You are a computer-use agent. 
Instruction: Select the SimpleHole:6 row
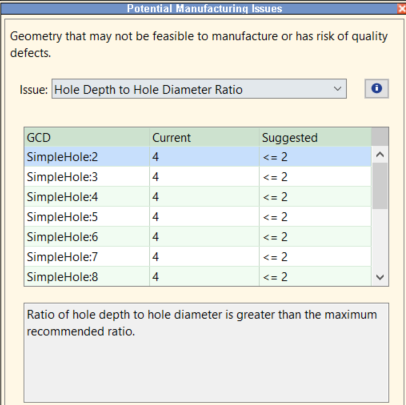(198, 237)
